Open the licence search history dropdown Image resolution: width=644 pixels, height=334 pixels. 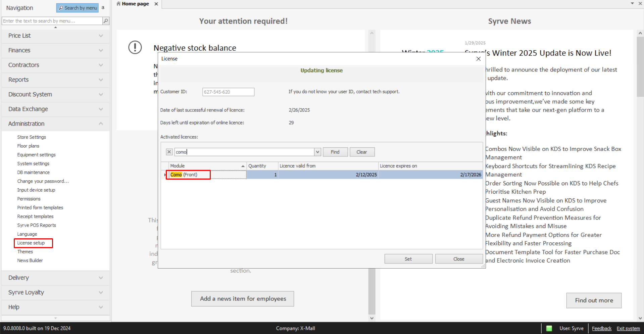click(x=317, y=152)
